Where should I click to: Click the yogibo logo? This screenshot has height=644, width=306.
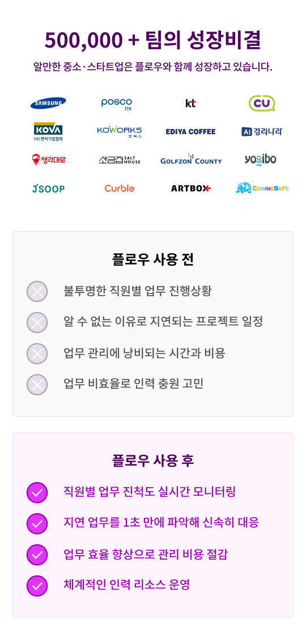261,159
